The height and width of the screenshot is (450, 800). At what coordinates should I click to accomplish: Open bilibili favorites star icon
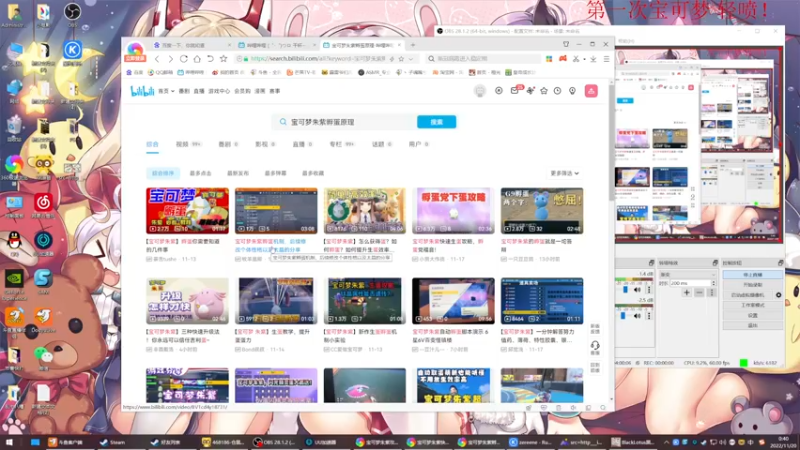(544, 91)
